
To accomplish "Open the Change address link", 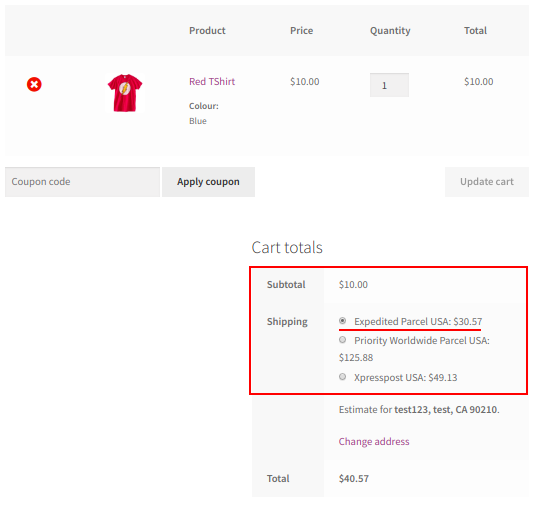I will pos(374,442).
